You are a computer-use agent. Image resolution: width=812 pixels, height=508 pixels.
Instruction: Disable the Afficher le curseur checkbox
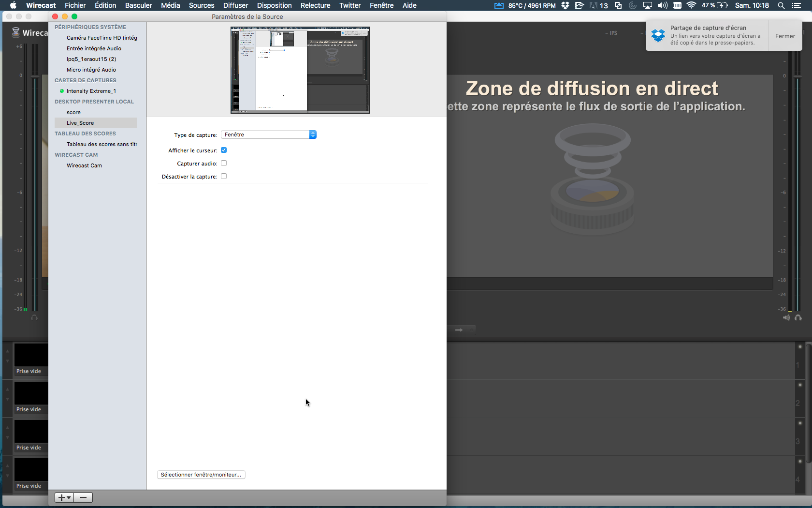click(224, 150)
